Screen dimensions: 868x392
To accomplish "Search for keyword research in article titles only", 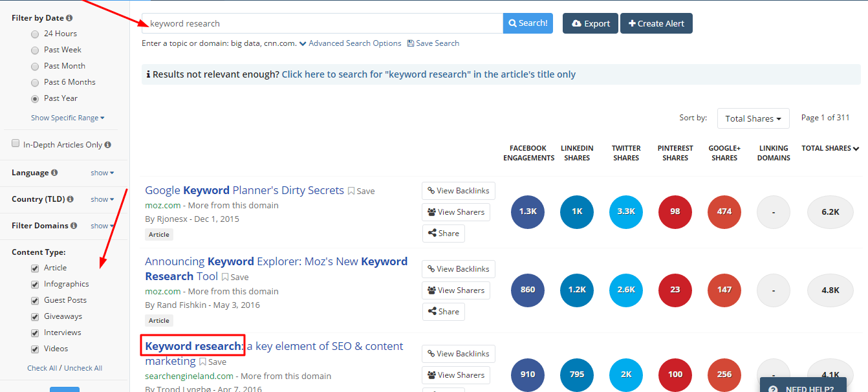I will click(x=429, y=74).
